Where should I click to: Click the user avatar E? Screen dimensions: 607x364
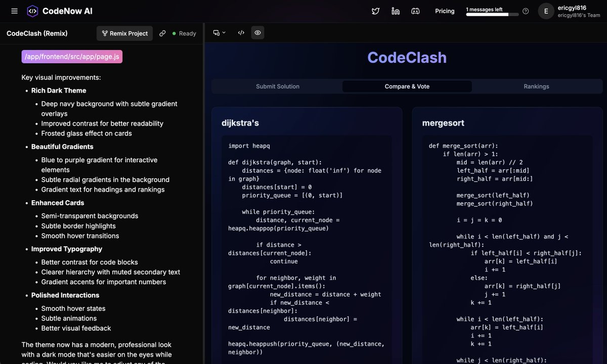(546, 11)
